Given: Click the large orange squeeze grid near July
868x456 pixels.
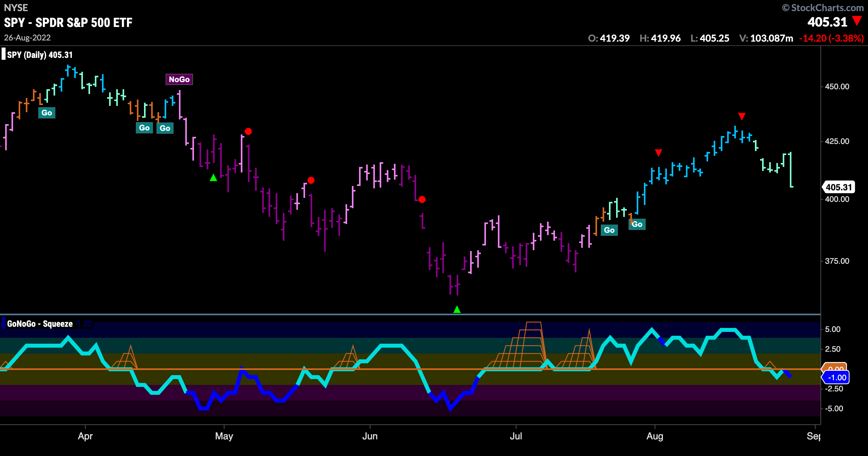Looking at the screenshot, I should [516, 345].
